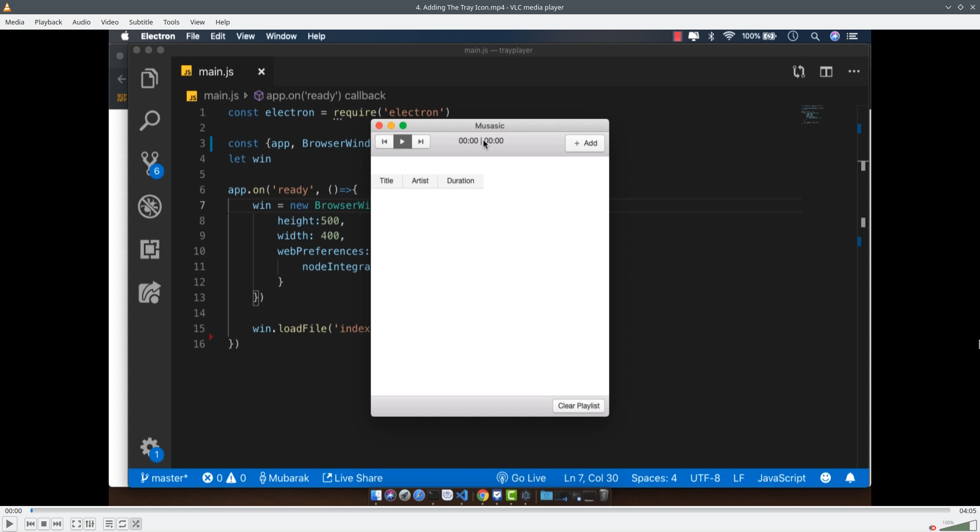Click app.on('ready') callback breadcrumb
980x532 pixels.
click(x=320, y=96)
